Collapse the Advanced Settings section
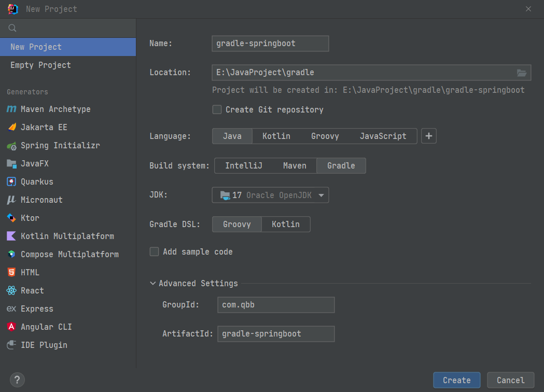Image resolution: width=544 pixels, height=392 pixels. pos(152,284)
